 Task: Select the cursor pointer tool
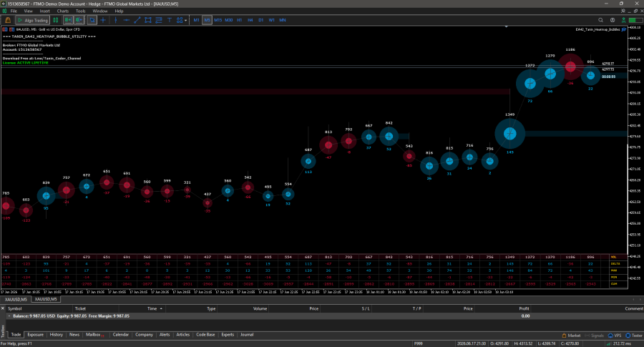[x=92, y=20]
